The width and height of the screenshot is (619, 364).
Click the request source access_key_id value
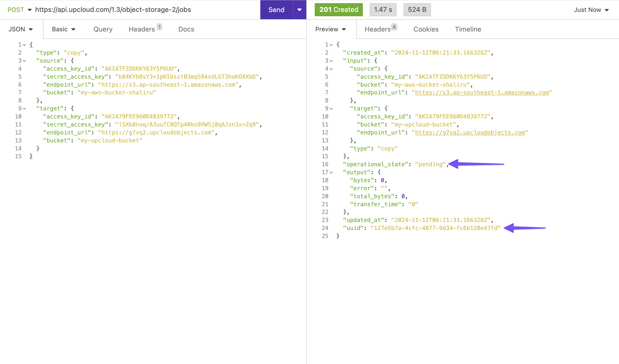[x=139, y=69]
